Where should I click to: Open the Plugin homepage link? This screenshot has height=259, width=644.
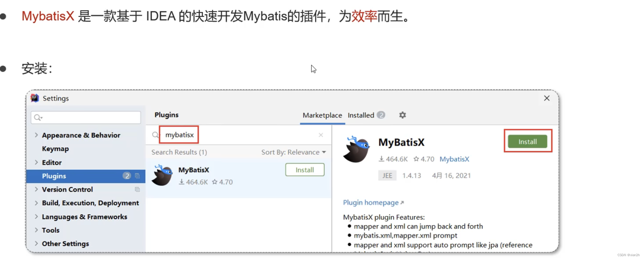tap(371, 202)
